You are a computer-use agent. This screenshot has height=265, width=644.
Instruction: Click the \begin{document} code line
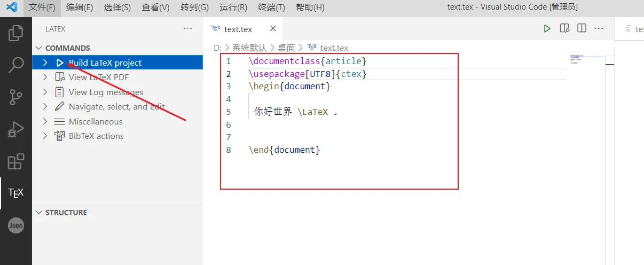(289, 86)
